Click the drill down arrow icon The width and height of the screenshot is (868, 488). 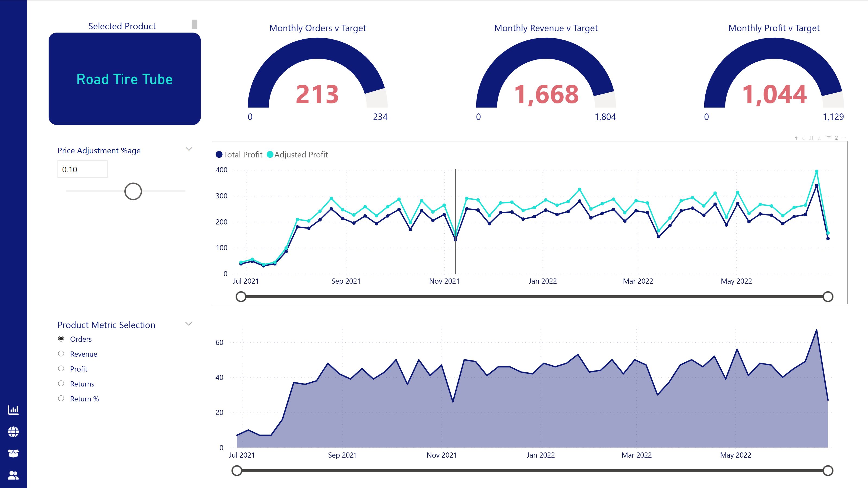[804, 138]
